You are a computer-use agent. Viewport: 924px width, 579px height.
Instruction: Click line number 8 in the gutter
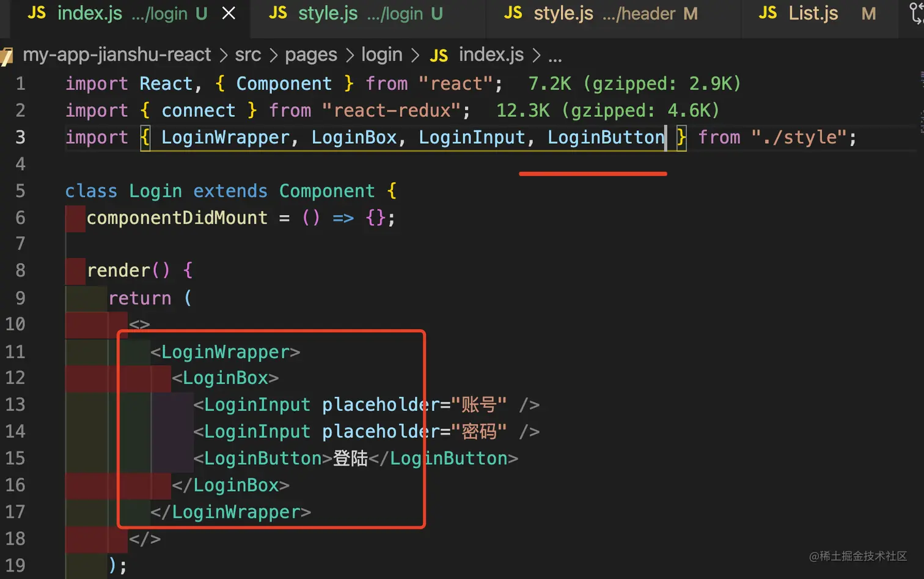coord(20,270)
